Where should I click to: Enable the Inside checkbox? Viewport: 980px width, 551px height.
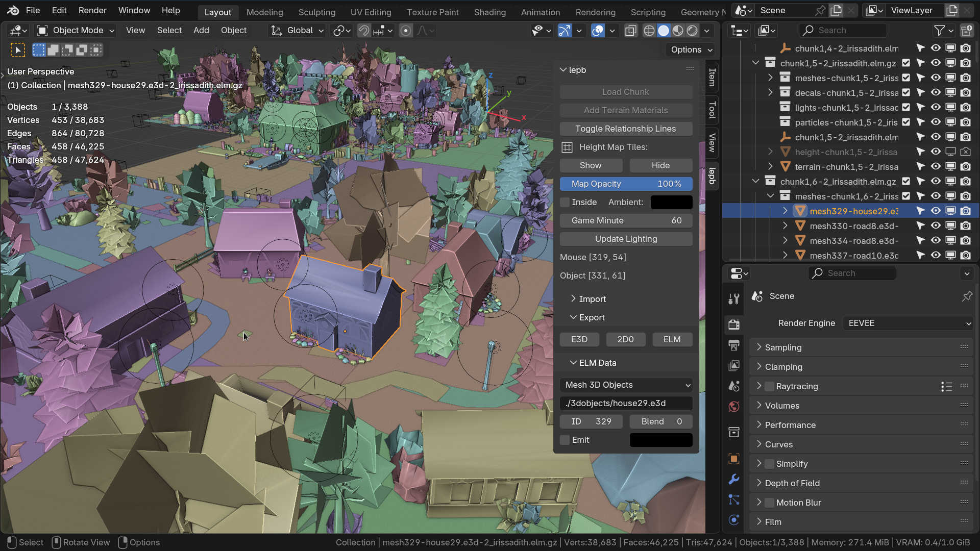click(x=565, y=202)
